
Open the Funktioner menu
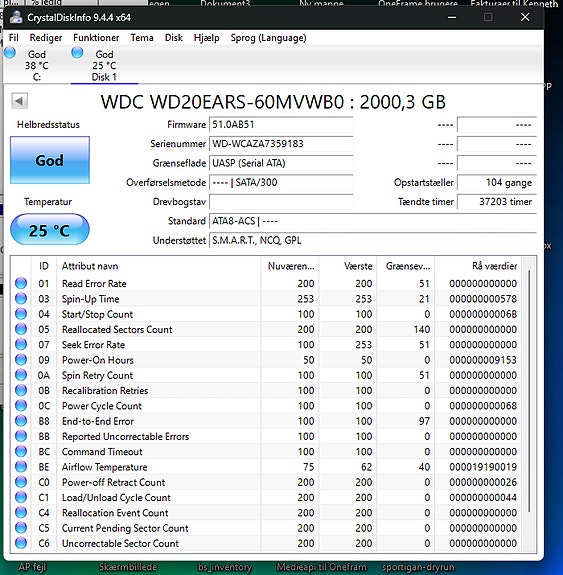[x=96, y=38]
